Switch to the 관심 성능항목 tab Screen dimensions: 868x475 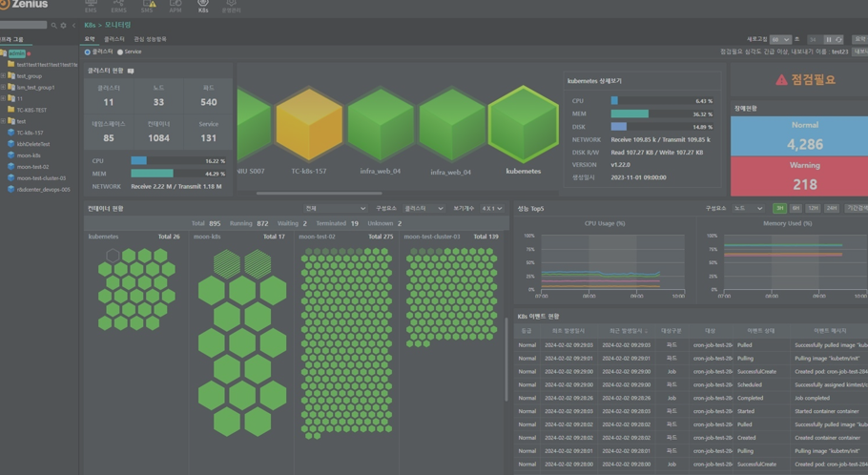point(150,39)
